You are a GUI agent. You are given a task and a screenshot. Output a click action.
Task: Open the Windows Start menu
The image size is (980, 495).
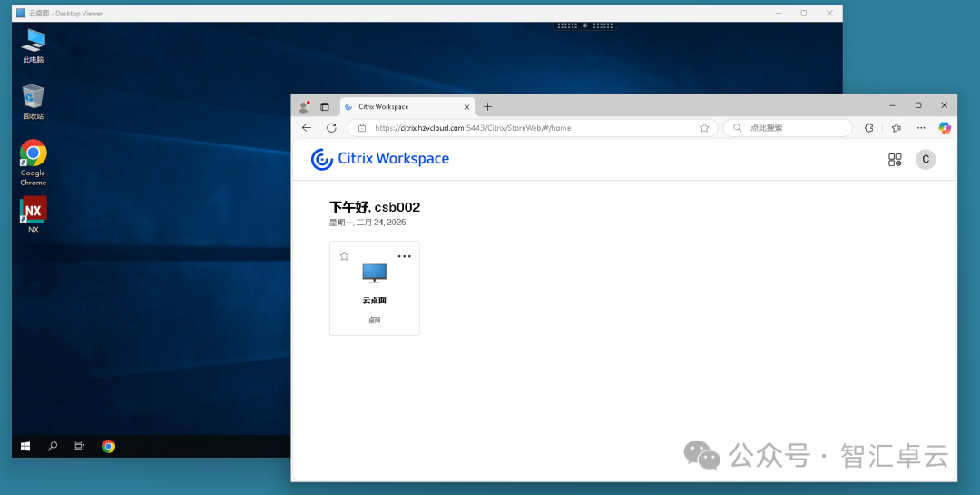25,446
